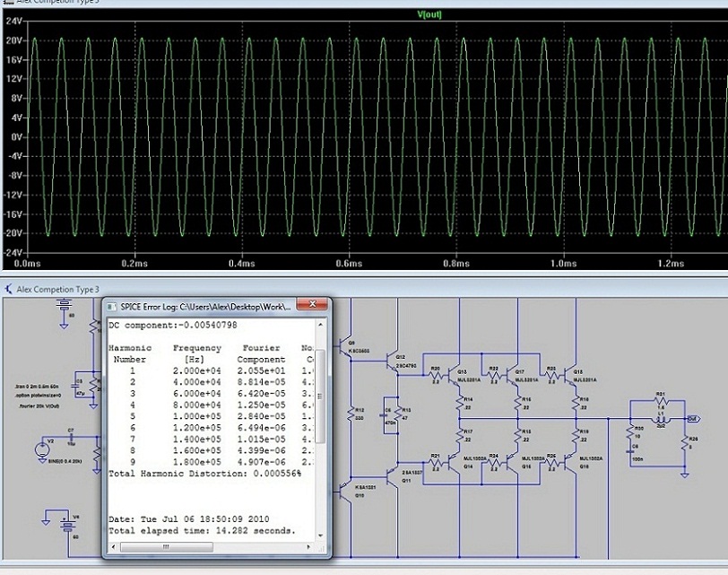The width and height of the screenshot is (728, 575).
Task: Select sine voltage source V2 on the schematic
Action: coord(42,449)
